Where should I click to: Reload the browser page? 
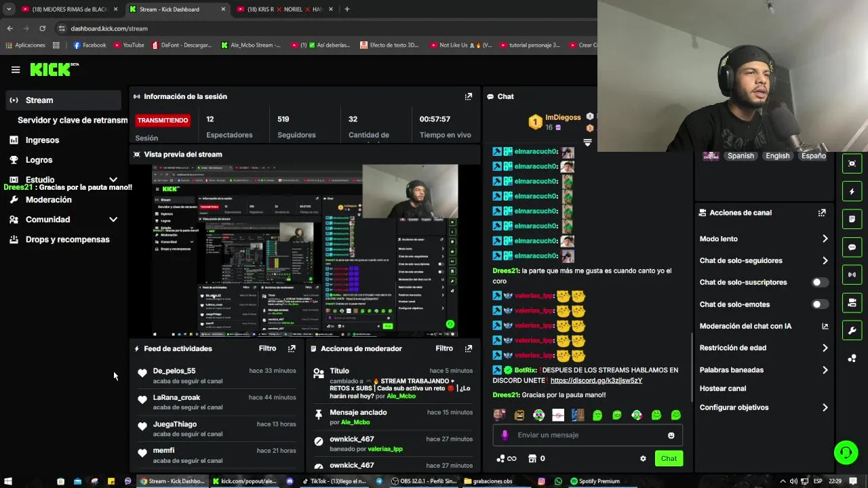coord(42,28)
